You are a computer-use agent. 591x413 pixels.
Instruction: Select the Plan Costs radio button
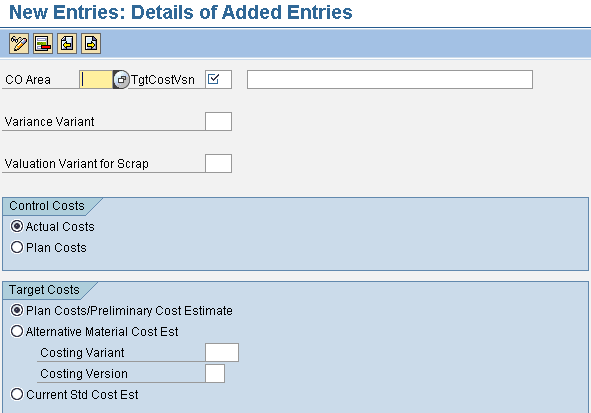(x=17, y=247)
